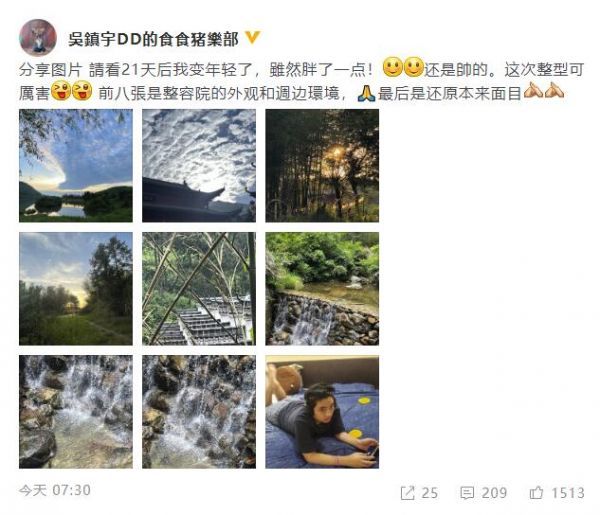Screen dimensions: 600x515
Task: Click the 分享图片 text in the post
Action: pyautogui.click(x=51, y=70)
